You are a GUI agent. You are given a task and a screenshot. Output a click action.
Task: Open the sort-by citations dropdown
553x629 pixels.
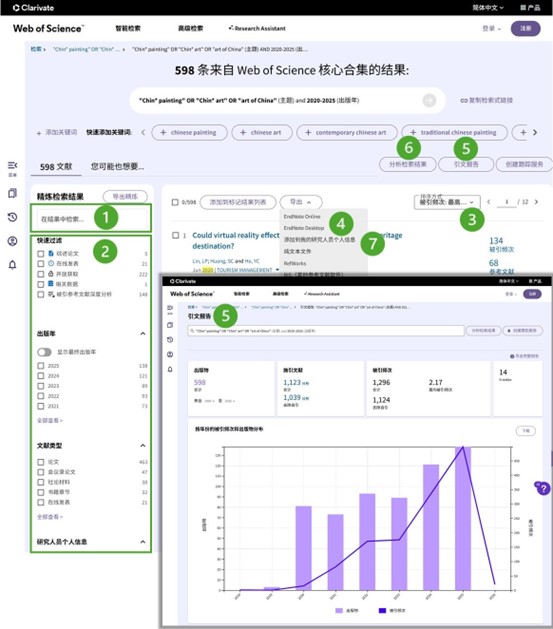click(447, 202)
